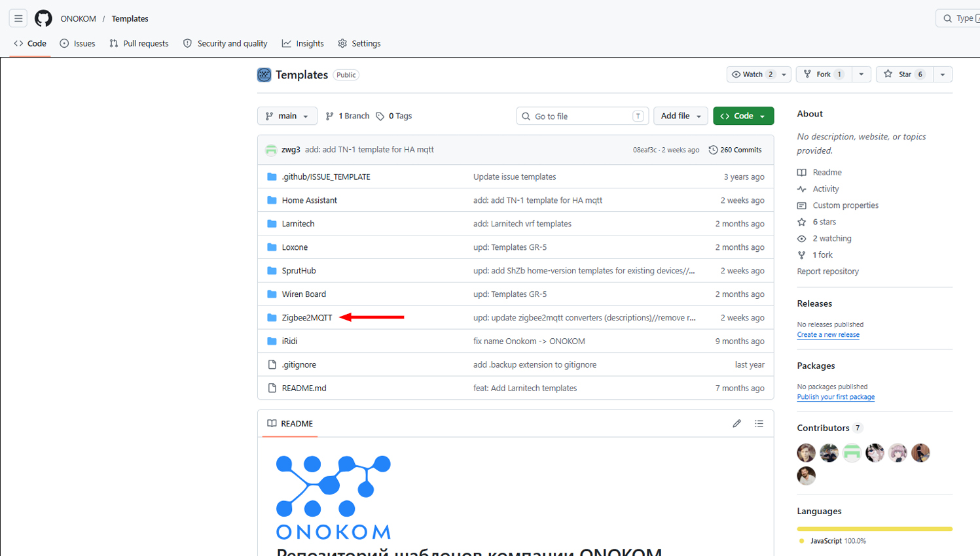Focus the Go to file field
This screenshot has height=556, width=980.
(582, 116)
